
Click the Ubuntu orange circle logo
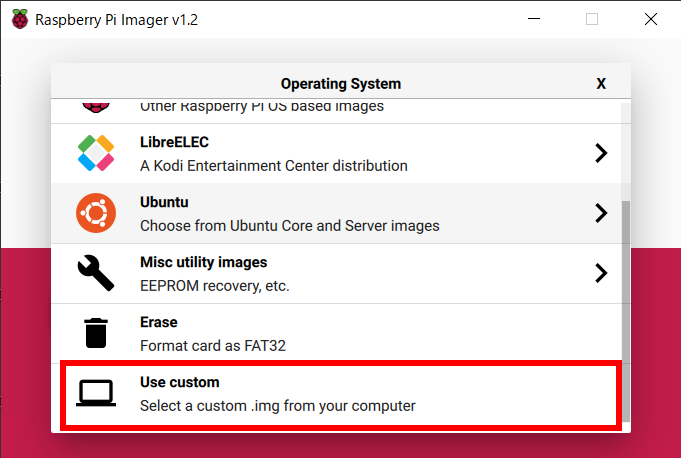[x=96, y=213]
